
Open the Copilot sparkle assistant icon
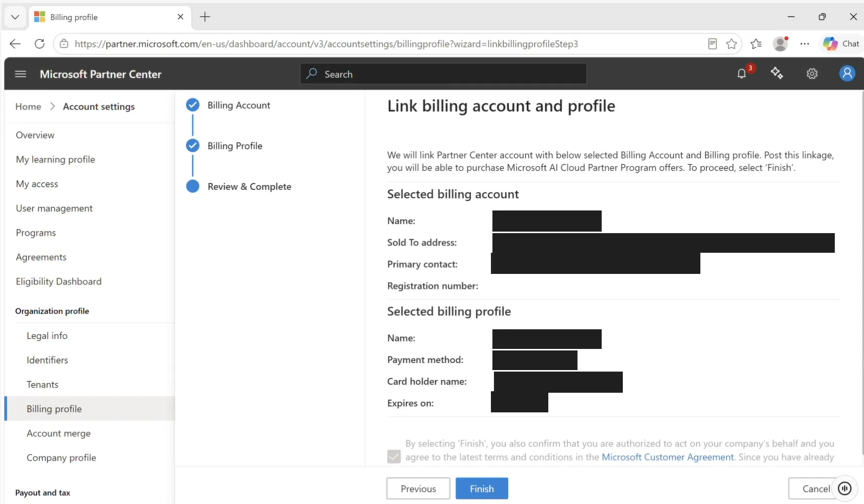[777, 74]
